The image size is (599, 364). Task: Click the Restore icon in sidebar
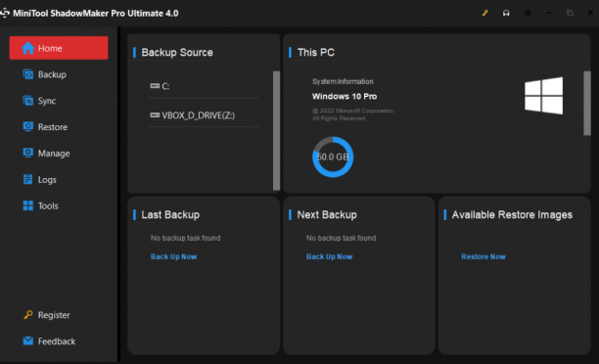point(27,126)
